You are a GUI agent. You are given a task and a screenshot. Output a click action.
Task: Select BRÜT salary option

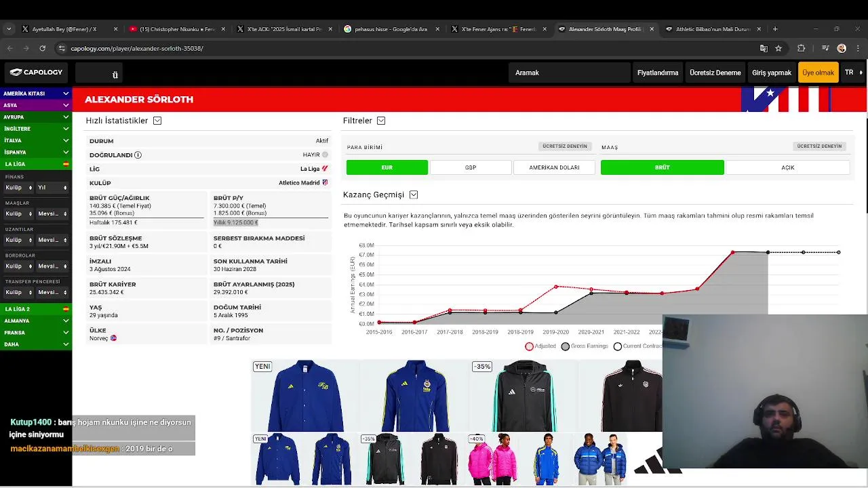(x=663, y=167)
